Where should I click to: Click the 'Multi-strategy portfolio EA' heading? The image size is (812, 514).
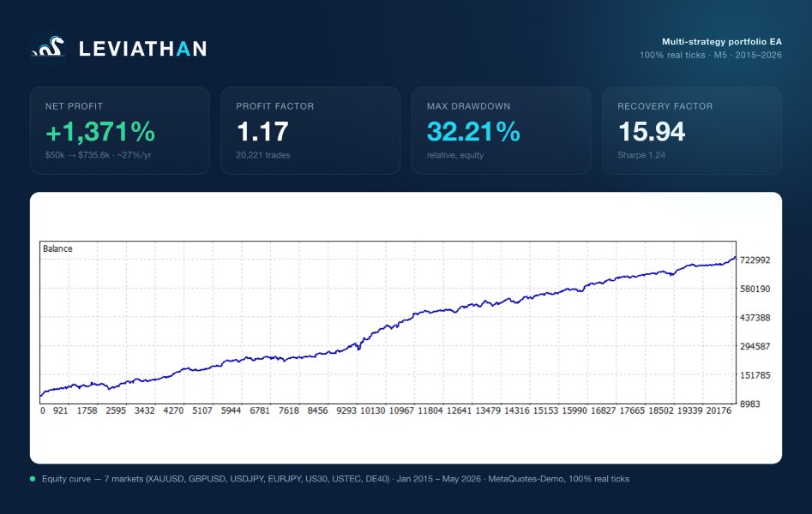pos(722,41)
